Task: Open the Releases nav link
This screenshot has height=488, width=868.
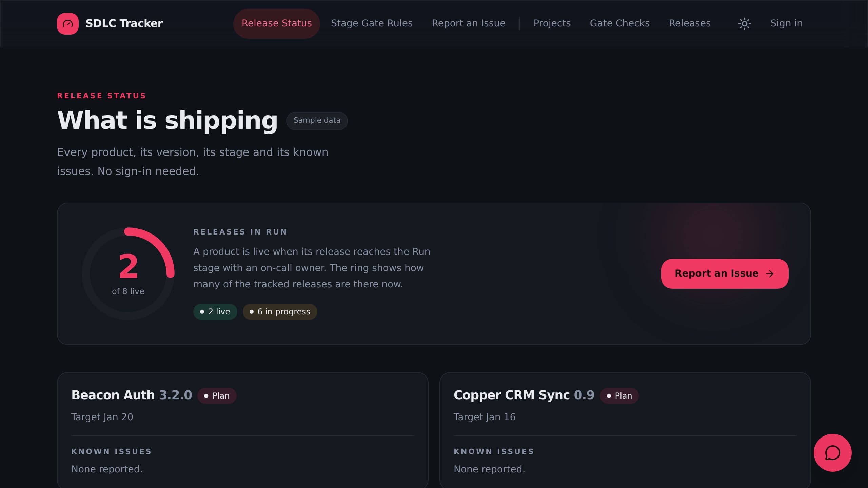Action: (690, 23)
